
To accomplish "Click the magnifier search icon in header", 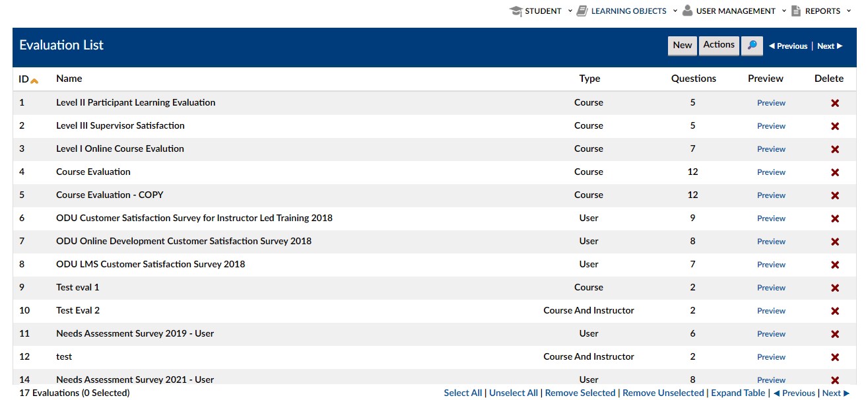I will coord(752,46).
